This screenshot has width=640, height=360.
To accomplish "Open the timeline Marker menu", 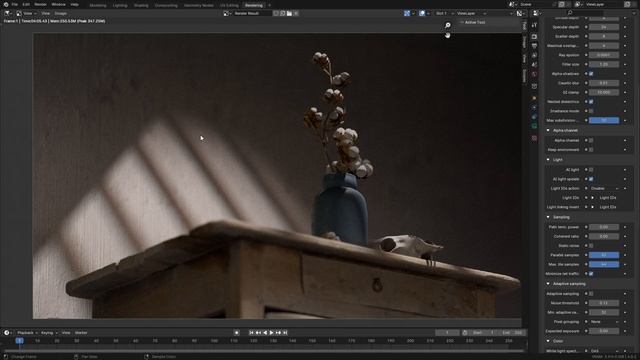I will click(x=81, y=333).
